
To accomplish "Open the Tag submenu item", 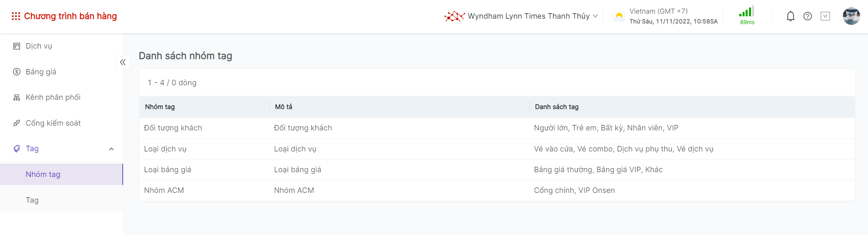I will click(x=32, y=200).
